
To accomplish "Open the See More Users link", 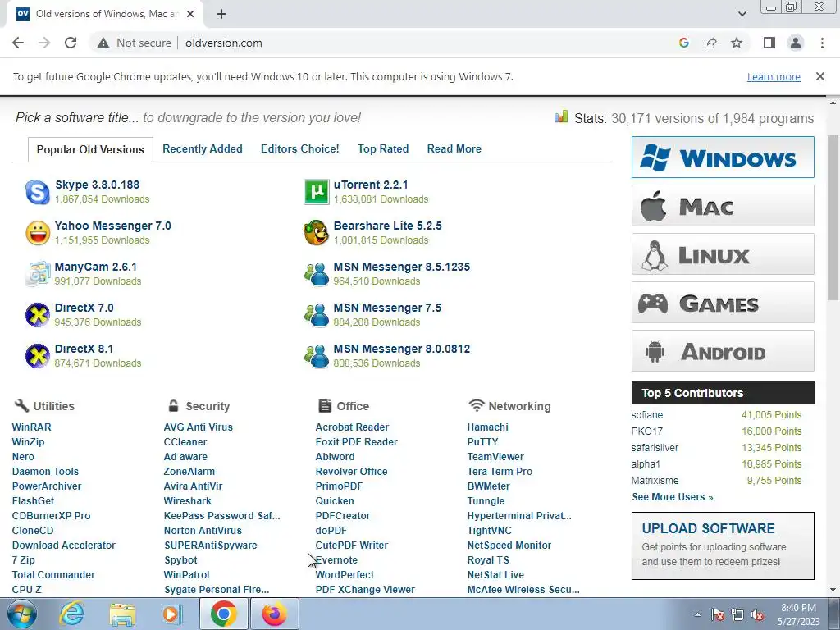I will [x=673, y=496].
